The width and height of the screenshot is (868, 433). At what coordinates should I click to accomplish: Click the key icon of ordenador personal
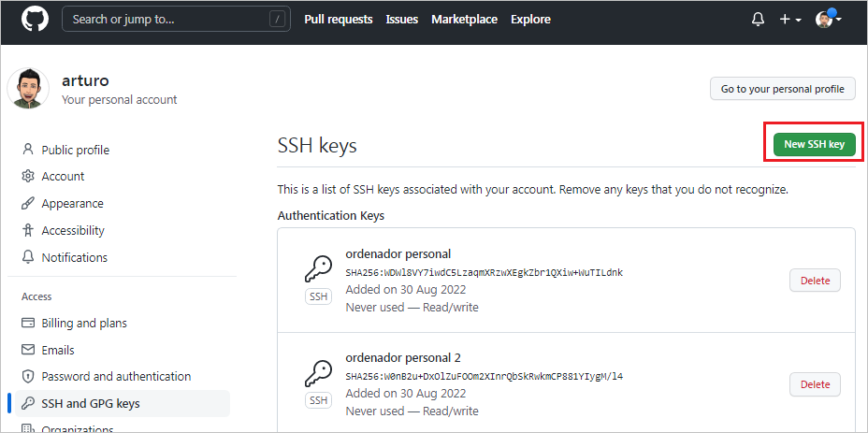pos(318,268)
